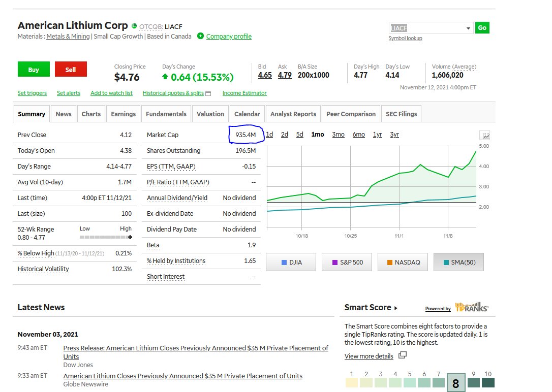Expand the symbol dropdown arrow

point(468,28)
